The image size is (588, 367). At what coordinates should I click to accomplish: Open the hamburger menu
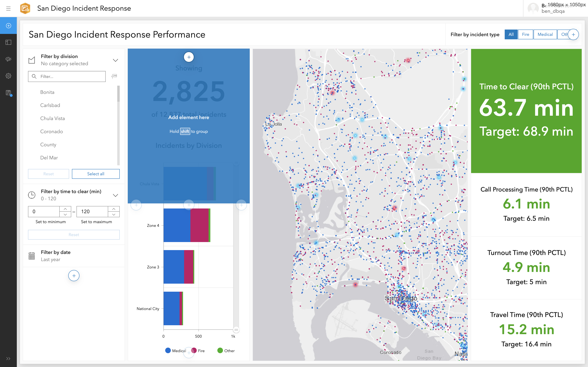pyautogui.click(x=8, y=9)
